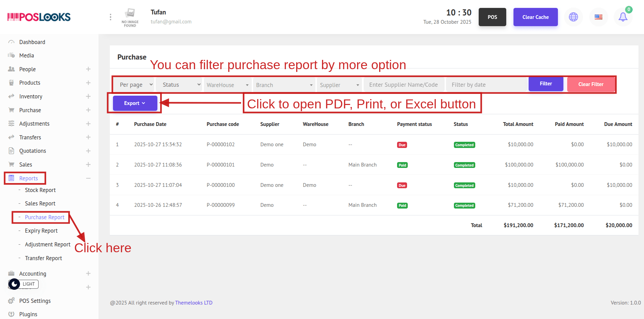The image size is (644, 319).
Task: Click the Plugins plug icon
Action: pyautogui.click(x=11, y=314)
